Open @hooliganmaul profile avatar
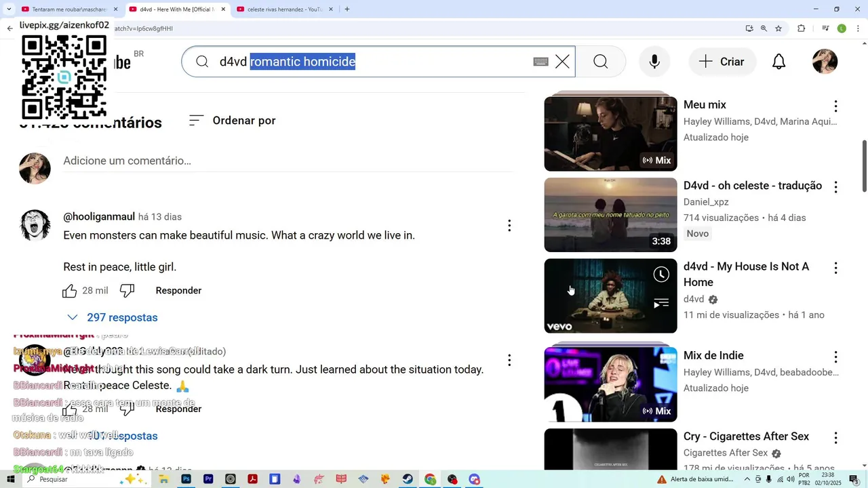This screenshot has width=868, height=488. pos(35,225)
